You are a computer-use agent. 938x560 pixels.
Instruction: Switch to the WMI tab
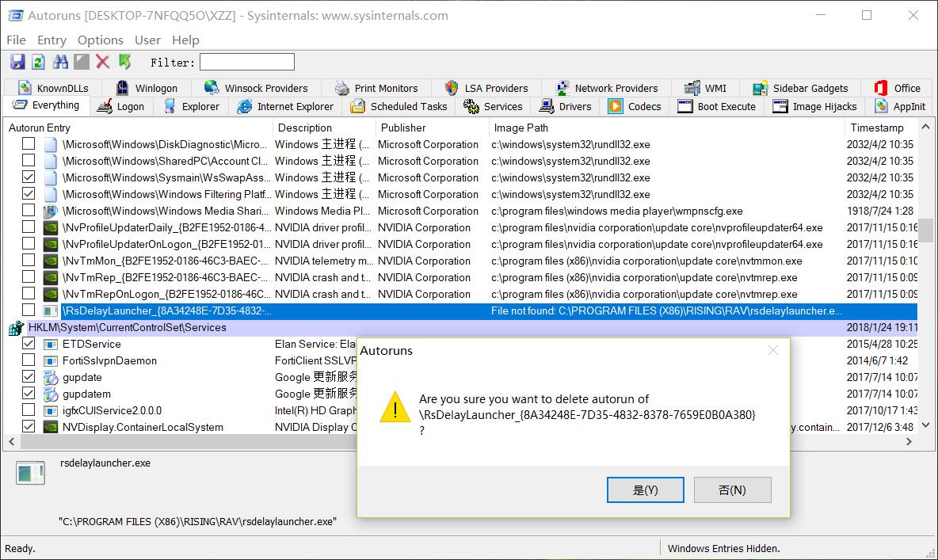click(707, 88)
